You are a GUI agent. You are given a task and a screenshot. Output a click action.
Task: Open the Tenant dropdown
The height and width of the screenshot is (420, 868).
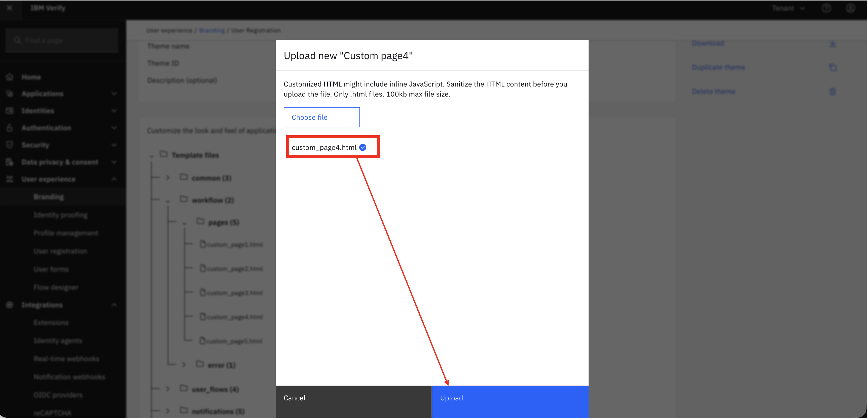tap(789, 8)
